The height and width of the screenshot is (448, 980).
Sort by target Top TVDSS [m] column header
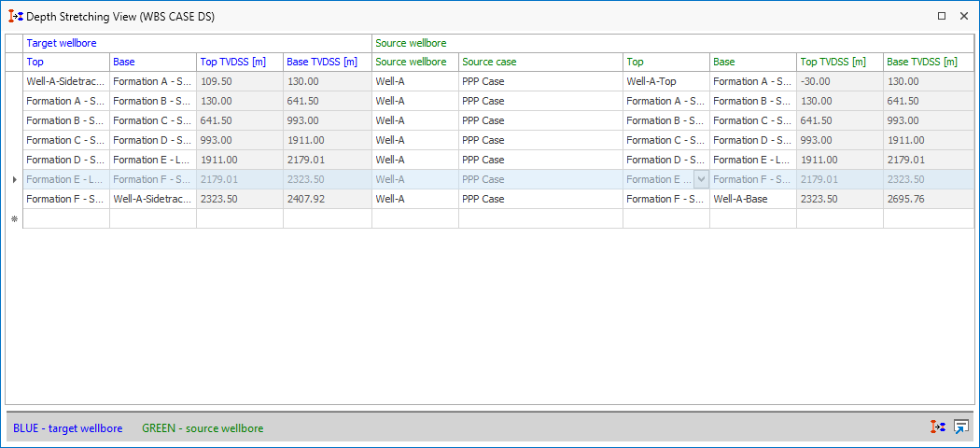coord(239,62)
